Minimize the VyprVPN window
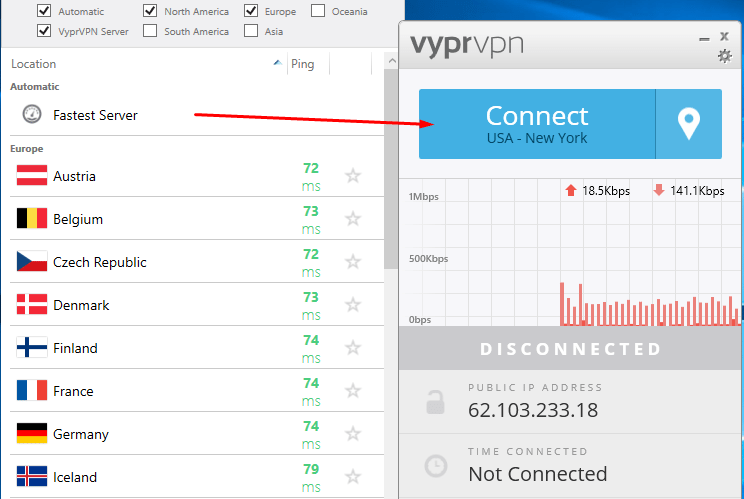The height and width of the screenshot is (499, 744). [705, 39]
